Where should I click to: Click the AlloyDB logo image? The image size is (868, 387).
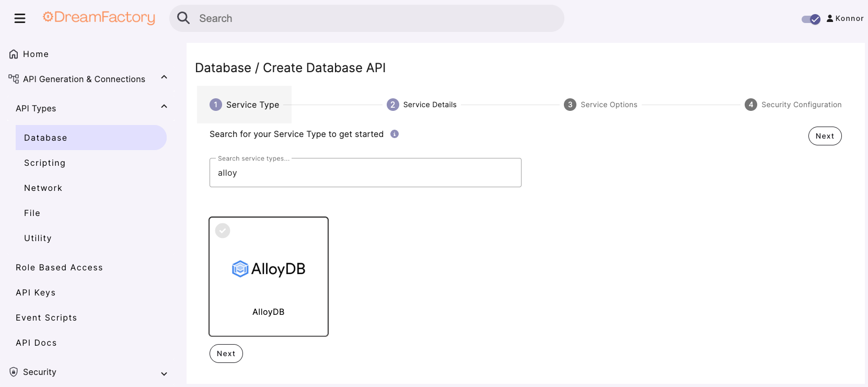coord(269,269)
